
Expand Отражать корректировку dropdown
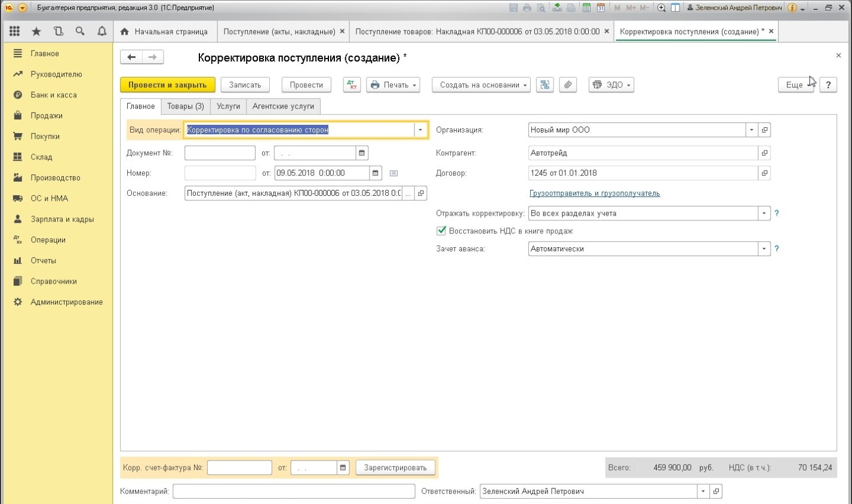pos(764,213)
